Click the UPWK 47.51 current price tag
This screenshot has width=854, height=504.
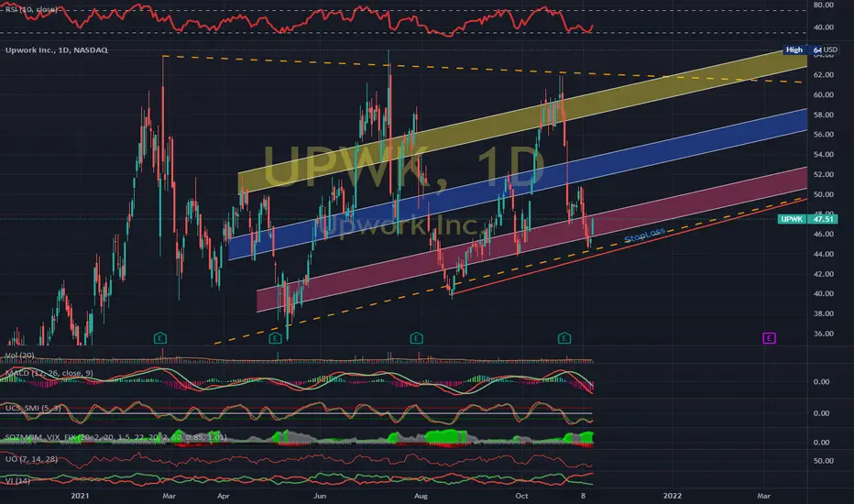(807, 219)
